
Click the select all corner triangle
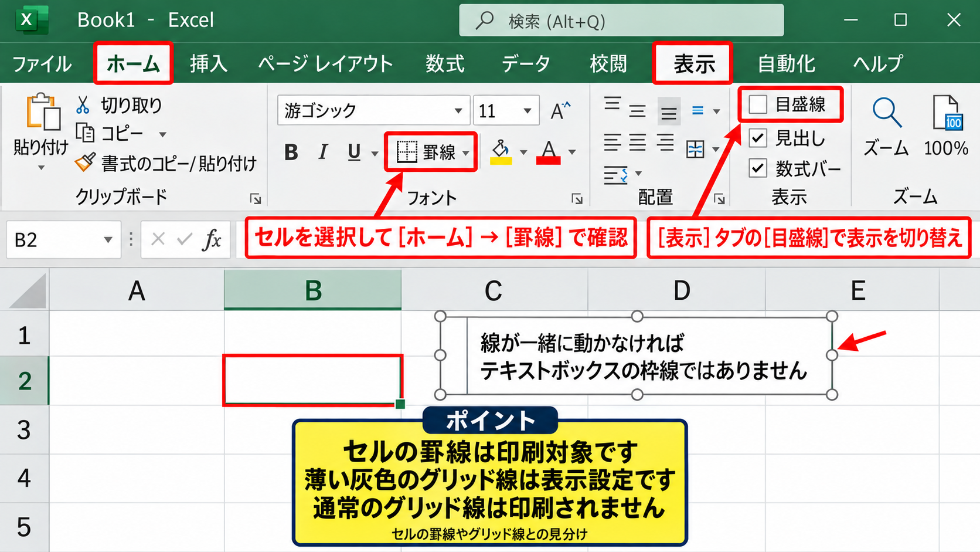[x=28, y=290]
